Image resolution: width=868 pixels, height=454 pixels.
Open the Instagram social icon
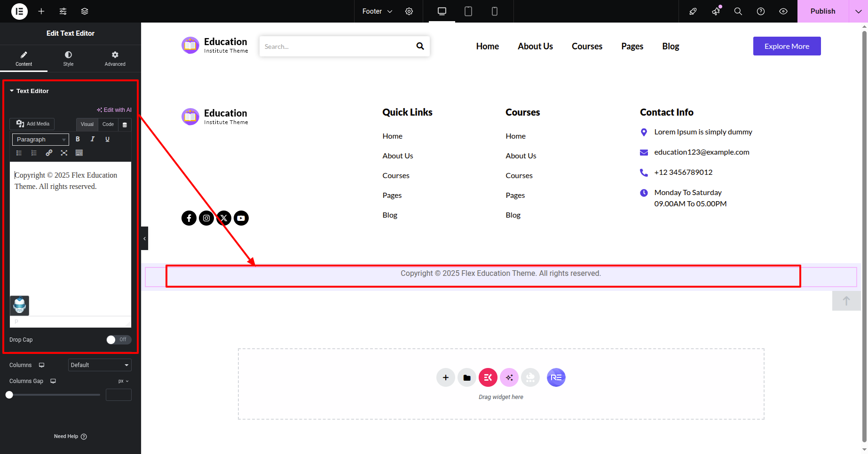click(206, 218)
